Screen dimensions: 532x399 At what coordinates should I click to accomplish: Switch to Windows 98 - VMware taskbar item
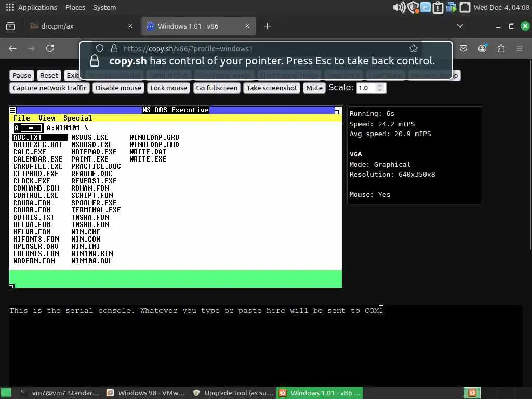146,393
